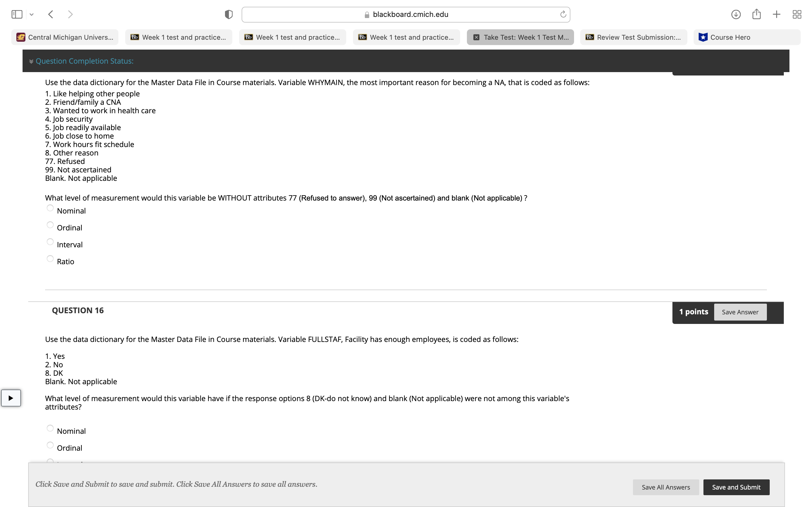
Task: Reload the page with the refresh icon
Action: click(563, 14)
